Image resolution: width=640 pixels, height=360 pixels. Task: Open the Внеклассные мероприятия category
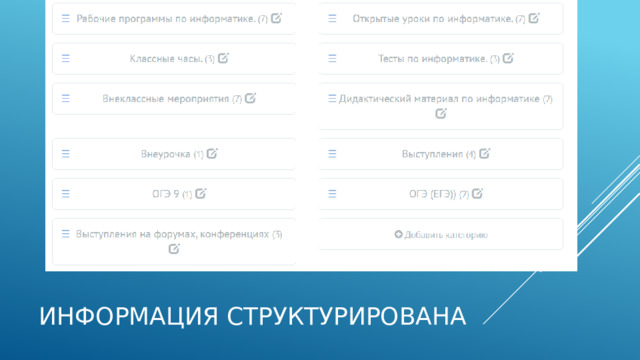tap(172, 99)
